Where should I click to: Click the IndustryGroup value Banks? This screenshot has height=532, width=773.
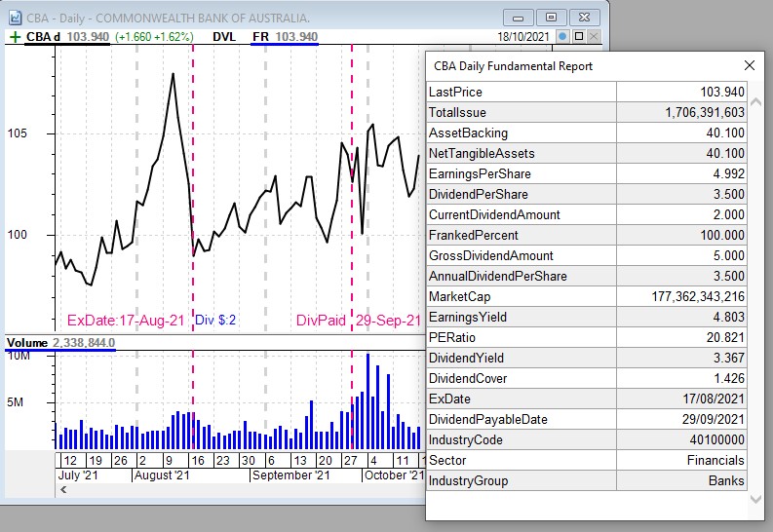click(x=726, y=480)
